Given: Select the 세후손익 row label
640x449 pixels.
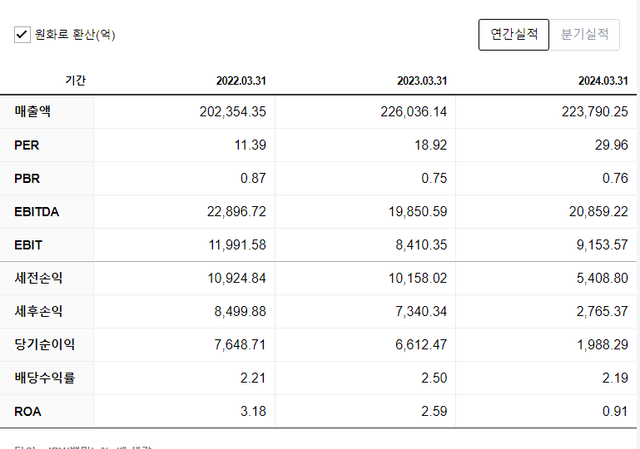Looking at the screenshot, I should coord(38,311).
